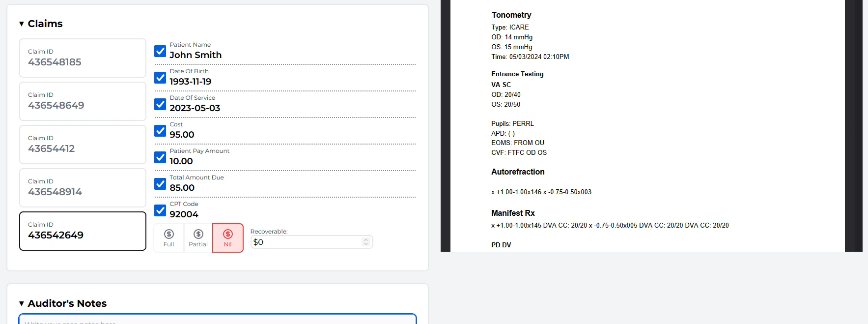868x324 pixels.
Task: Uncheck the Patient Pay Amount checkbox
Action: [160, 157]
